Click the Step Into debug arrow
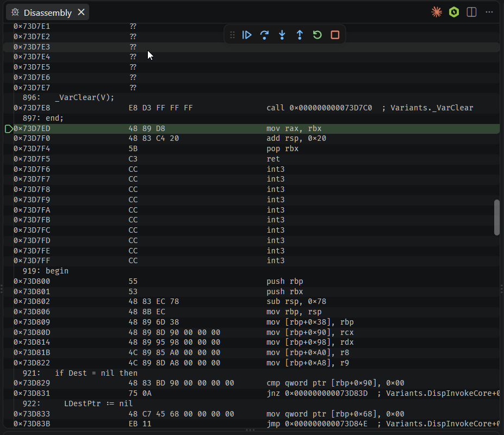The height and width of the screenshot is (435, 504). (282, 35)
